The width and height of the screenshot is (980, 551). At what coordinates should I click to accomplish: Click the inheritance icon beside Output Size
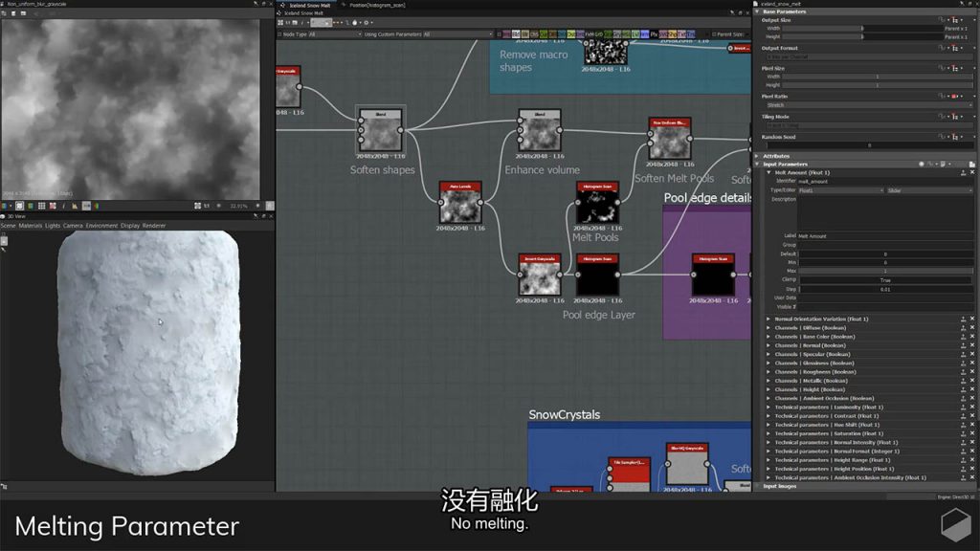[x=955, y=20]
